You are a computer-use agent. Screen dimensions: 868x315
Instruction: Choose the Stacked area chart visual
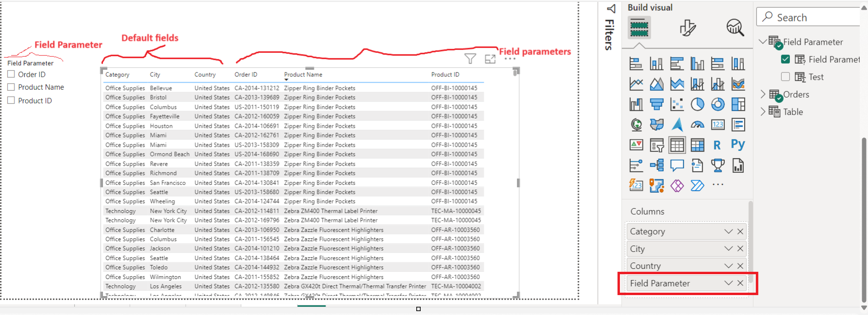click(x=677, y=84)
